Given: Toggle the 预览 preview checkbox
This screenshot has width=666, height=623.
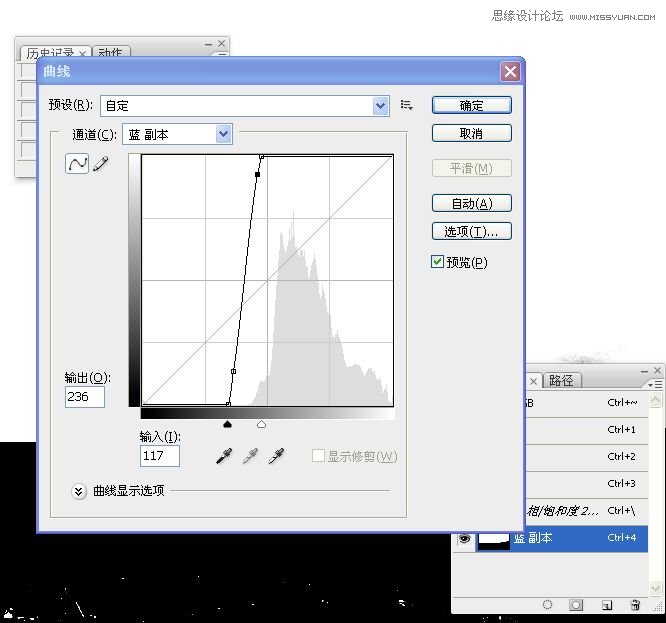Looking at the screenshot, I should (437, 262).
